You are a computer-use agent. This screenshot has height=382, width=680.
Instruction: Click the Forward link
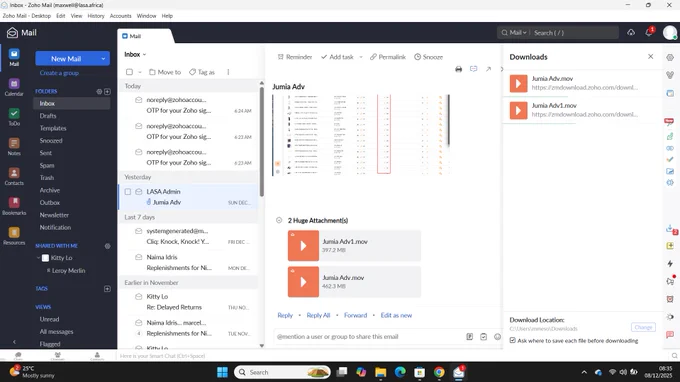355,315
